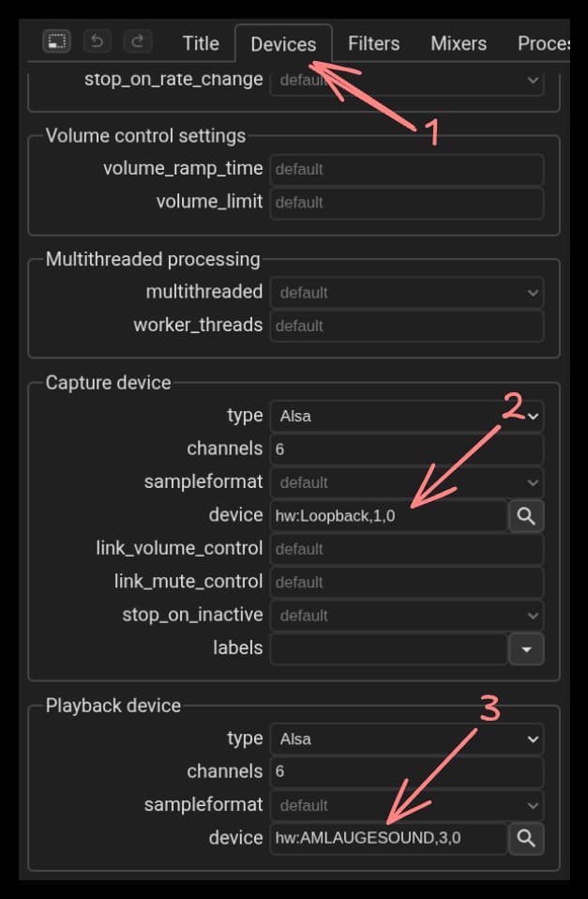
Task: Switch to the Filters tab
Action: pyautogui.click(x=373, y=43)
